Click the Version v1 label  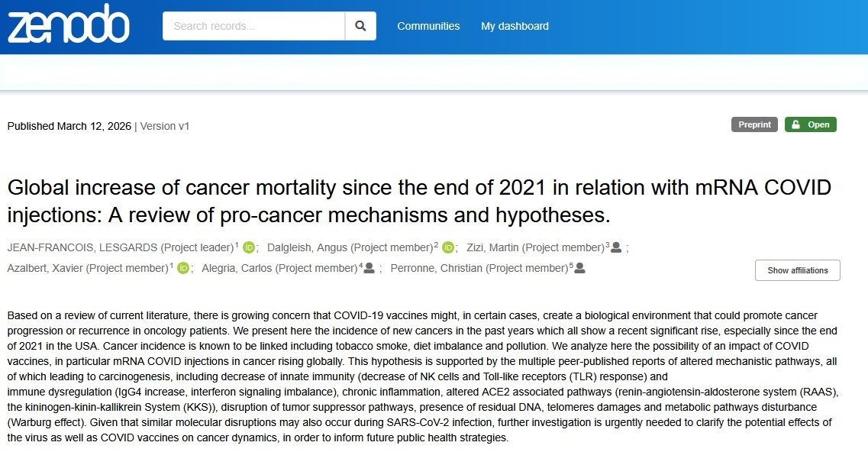(x=164, y=126)
